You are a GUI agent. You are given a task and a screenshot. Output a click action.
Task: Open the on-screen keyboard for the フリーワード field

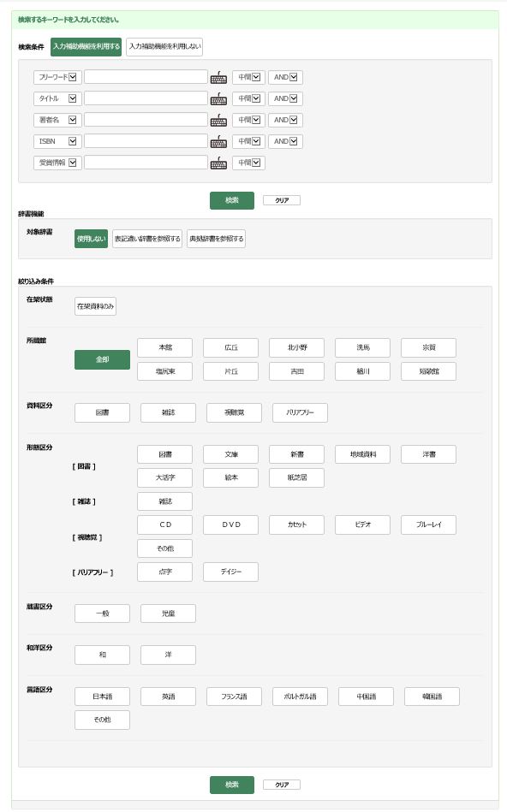tap(218, 78)
